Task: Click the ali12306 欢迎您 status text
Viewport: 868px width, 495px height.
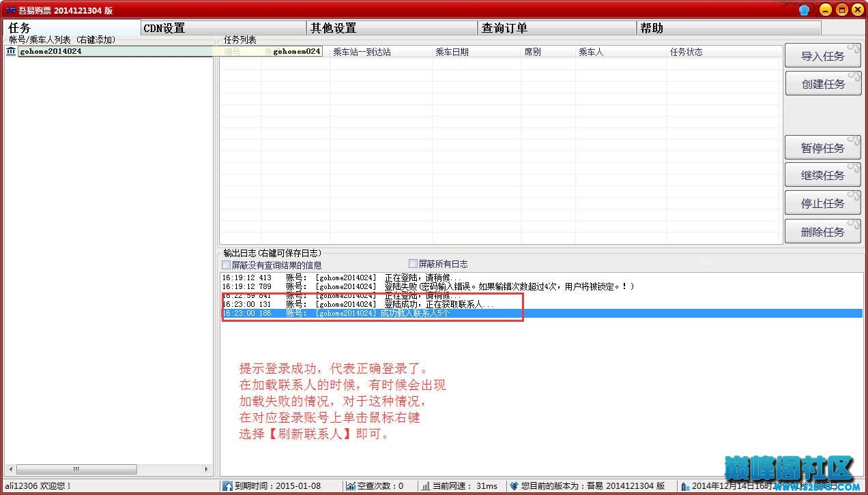Action: pyautogui.click(x=38, y=486)
